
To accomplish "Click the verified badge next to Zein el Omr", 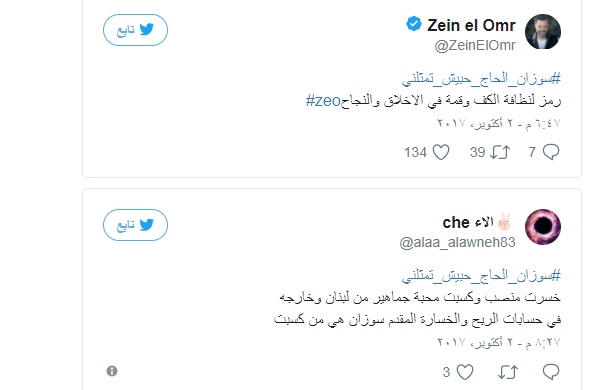I will [x=414, y=24].
